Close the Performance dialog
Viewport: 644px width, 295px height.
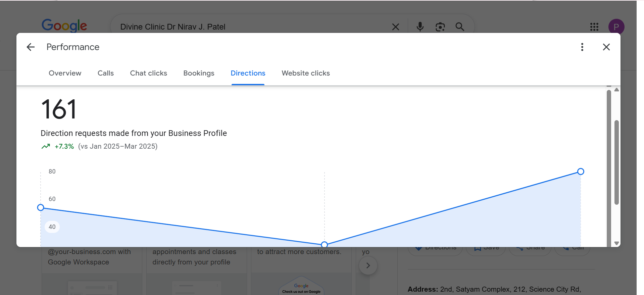click(x=606, y=47)
